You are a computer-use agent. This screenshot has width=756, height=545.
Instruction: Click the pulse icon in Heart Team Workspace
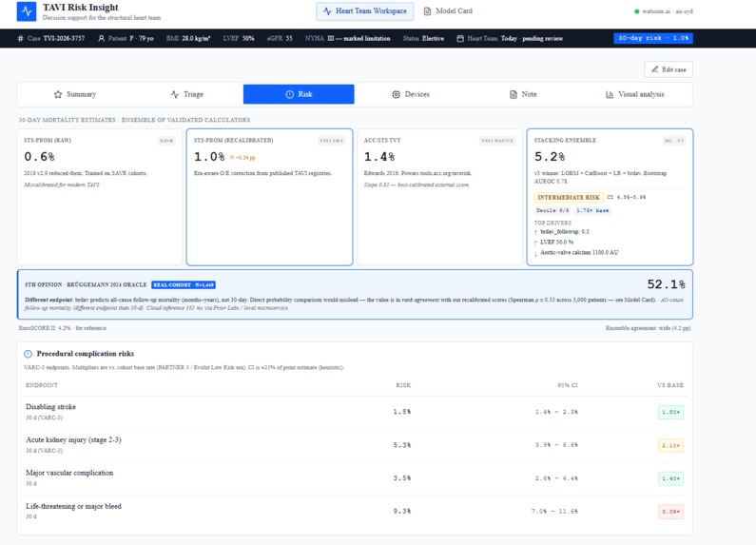pyautogui.click(x=327, y=11)
